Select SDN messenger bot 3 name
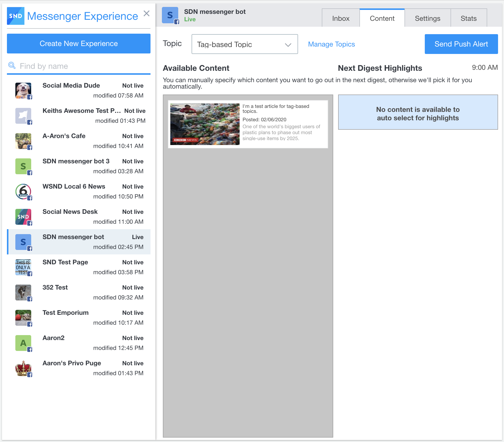Screen dimensions: 504x442 (x=76, y=161)
